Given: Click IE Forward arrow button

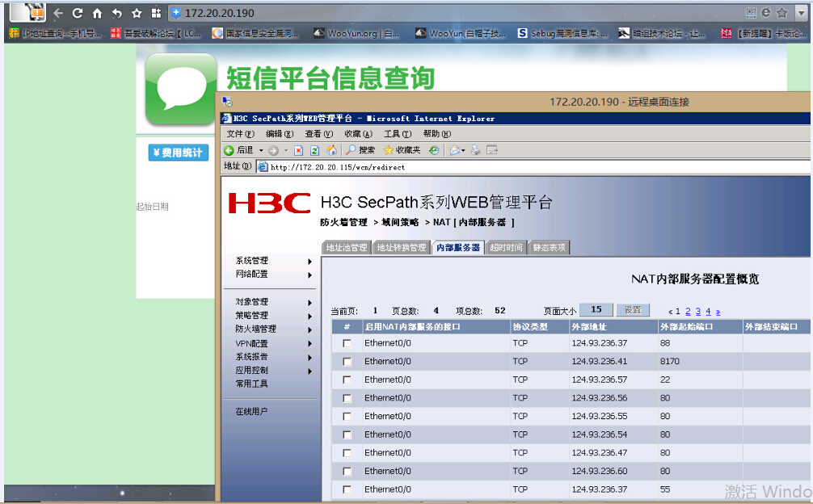Looking at the screenshot, I should [x=273, y=150].
